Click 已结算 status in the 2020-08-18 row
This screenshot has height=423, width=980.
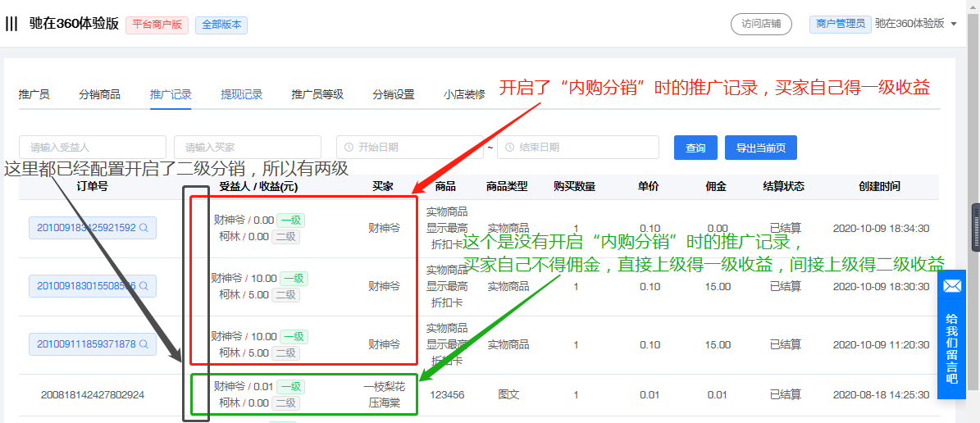coord(786,395)
